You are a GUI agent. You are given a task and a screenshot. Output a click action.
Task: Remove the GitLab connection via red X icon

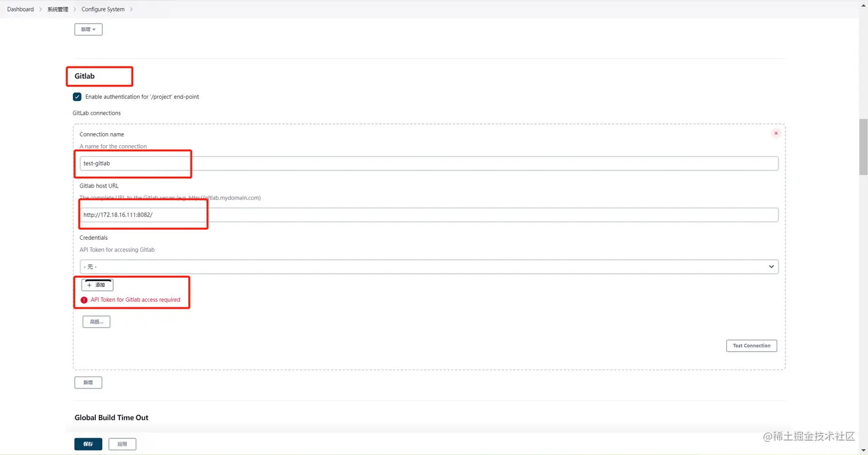tap(776, 133)
